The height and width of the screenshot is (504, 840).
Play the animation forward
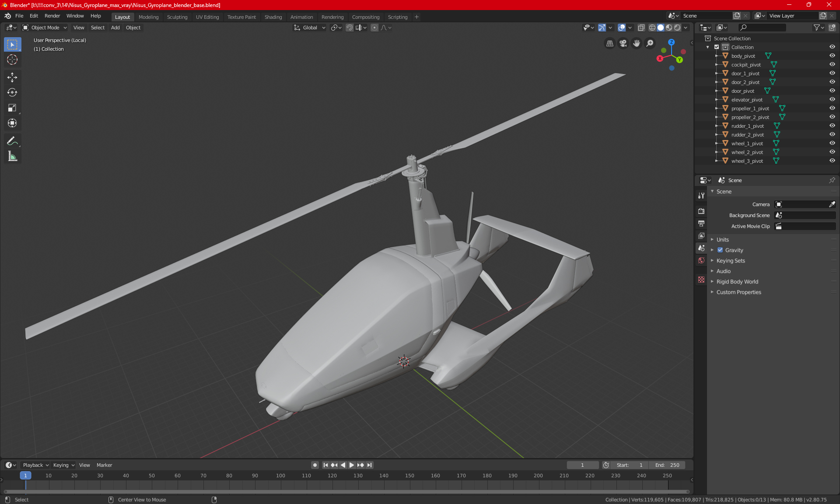(x=351, y=465)
